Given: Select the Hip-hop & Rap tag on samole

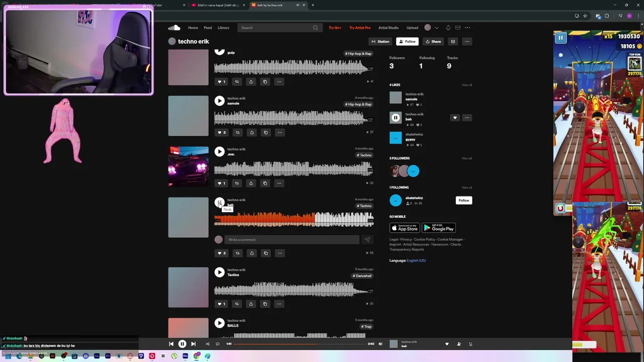Looking at the screenshot, I should click(x=358, y=104).
